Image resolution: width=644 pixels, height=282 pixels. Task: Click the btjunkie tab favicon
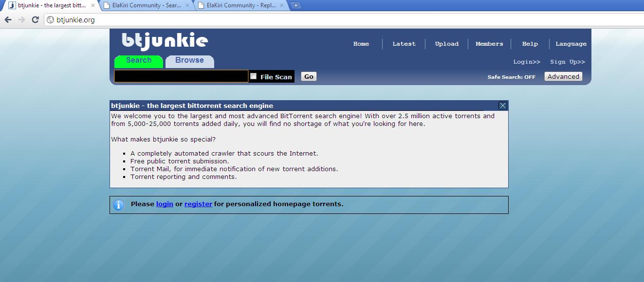point(12,5)
